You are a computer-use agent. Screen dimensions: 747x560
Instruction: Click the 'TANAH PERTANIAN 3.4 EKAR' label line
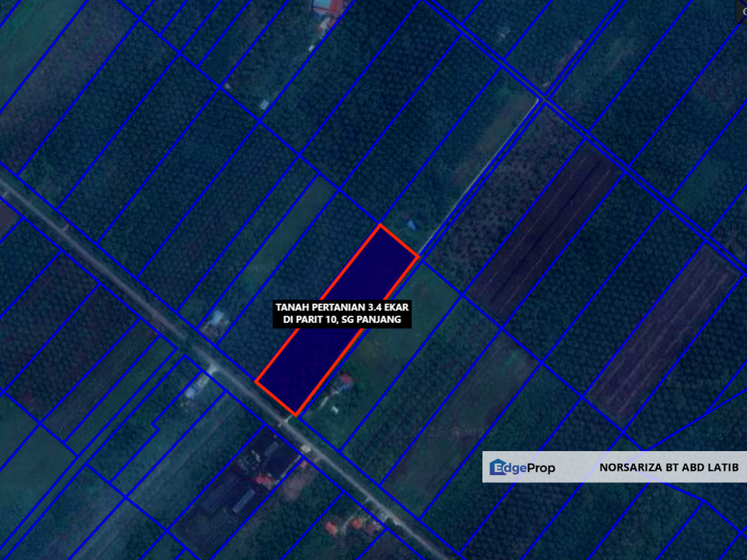click(x=342, y=307)
